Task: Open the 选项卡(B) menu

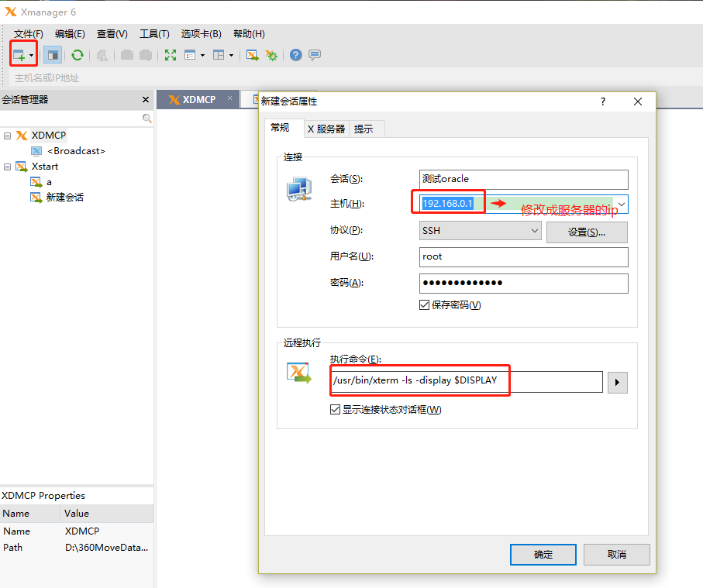Action: point(202,34)
